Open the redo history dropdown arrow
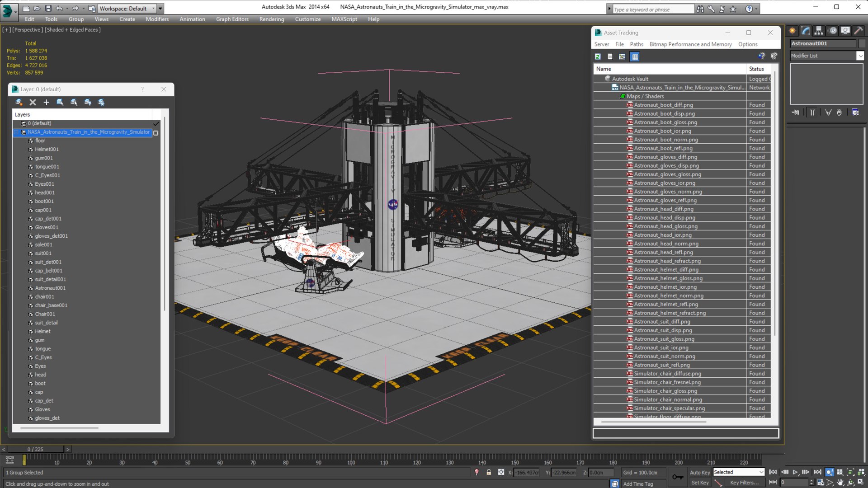 click(83, 8)
